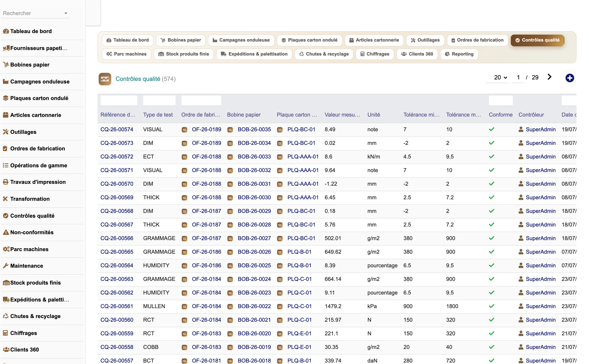Add a new quality control with plus icon
The image size is (589, 364).
coord(570,78)
